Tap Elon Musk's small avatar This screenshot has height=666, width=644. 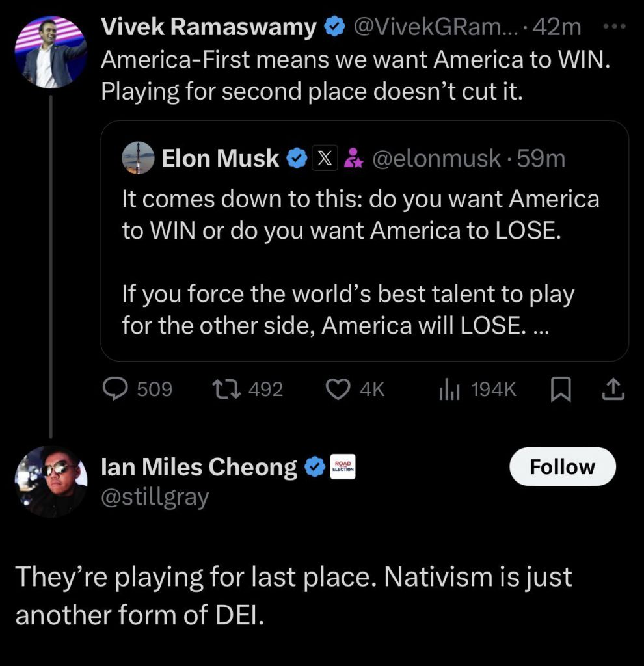139,158
